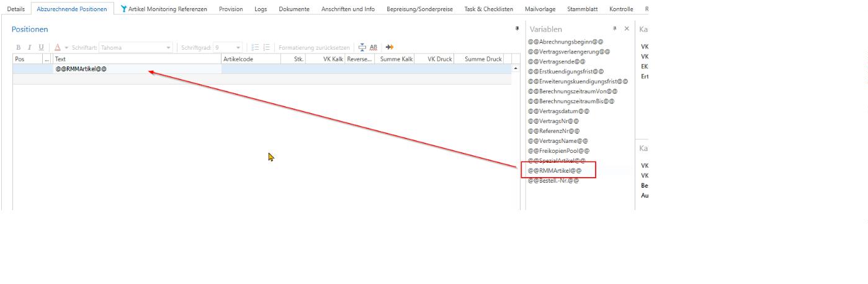Click the AB spell check icon
868x284 pixels.
pyautogui.click(x=374, y=47)
